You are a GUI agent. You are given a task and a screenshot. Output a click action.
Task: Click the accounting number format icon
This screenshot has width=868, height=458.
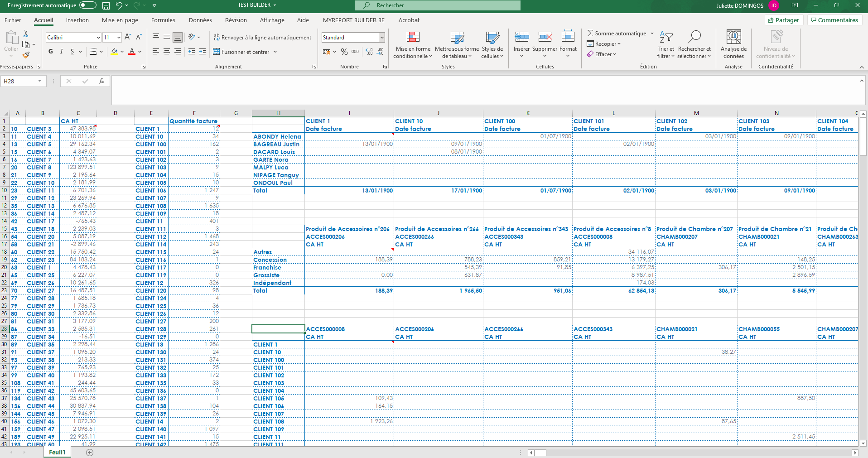coord(327,52)
